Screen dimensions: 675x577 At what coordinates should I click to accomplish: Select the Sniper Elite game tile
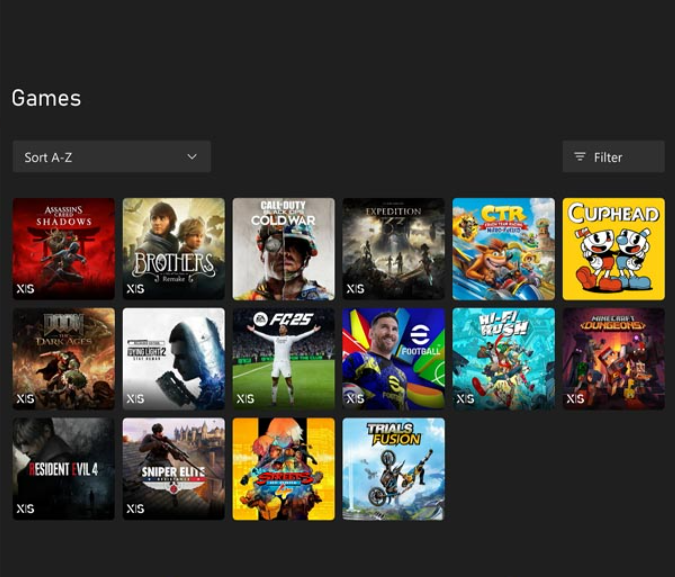[x=173, y=469]
